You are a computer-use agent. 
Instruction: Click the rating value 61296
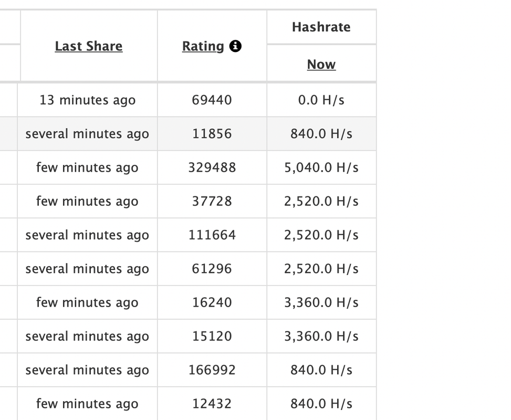point(212,269)
